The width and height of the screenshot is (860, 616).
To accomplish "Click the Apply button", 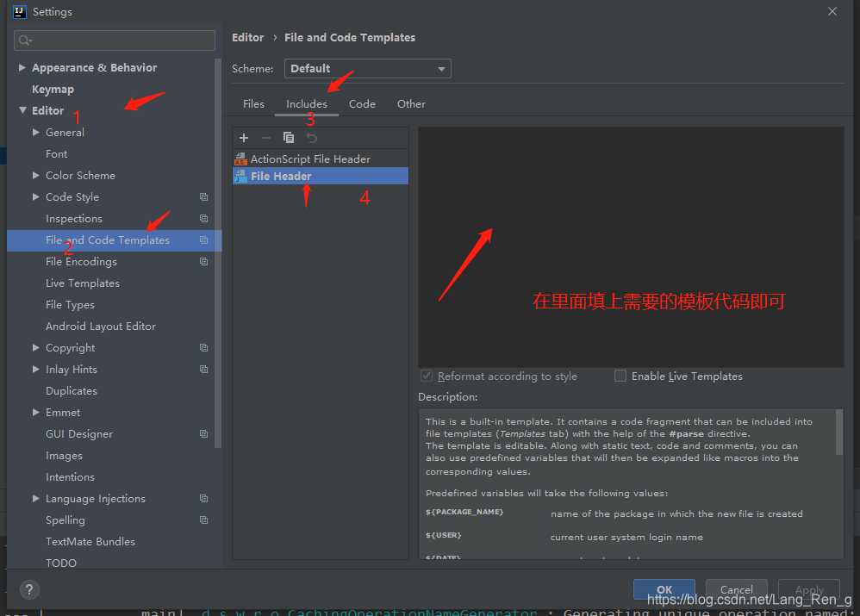I will tap(809, 589).
